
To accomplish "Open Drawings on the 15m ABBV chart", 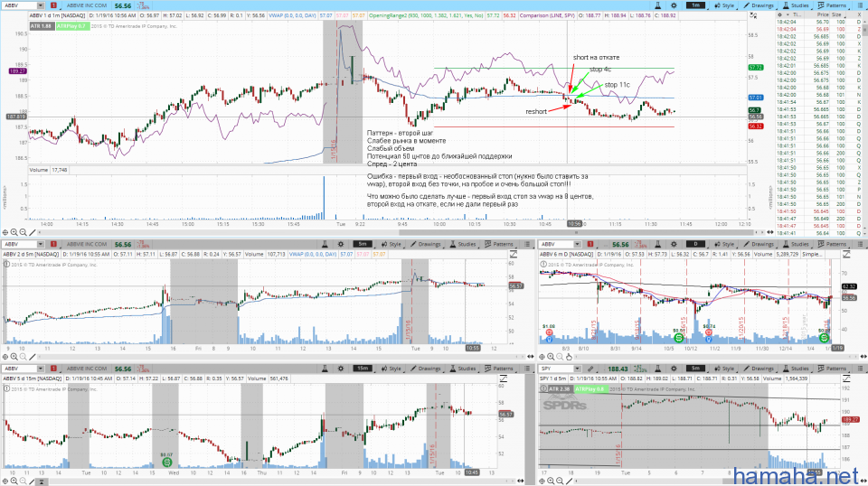I will pos(426,369).
